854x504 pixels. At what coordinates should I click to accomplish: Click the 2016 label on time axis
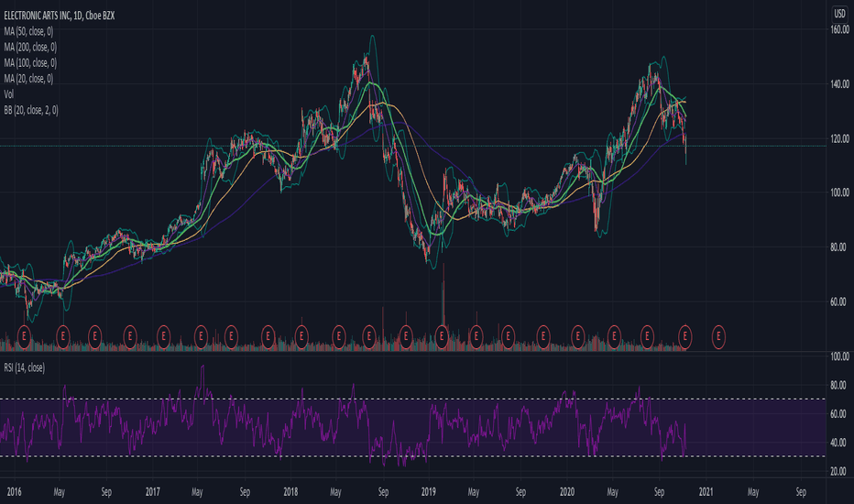coord(14,492)
